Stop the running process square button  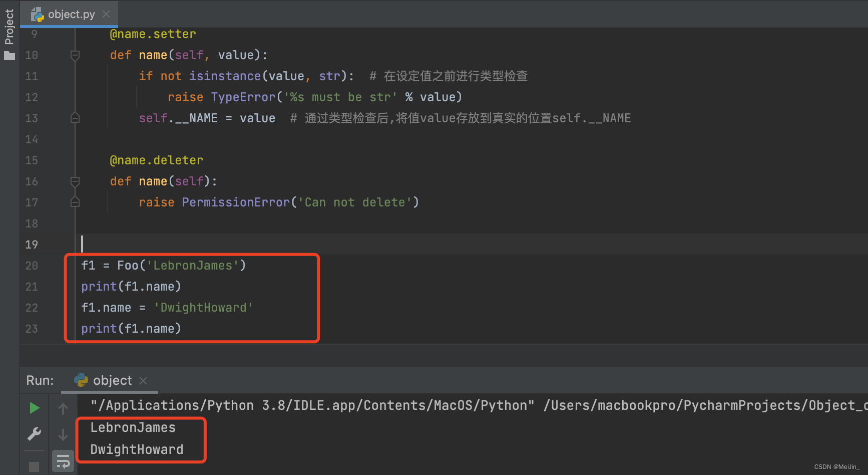click(x=34, y=467)
